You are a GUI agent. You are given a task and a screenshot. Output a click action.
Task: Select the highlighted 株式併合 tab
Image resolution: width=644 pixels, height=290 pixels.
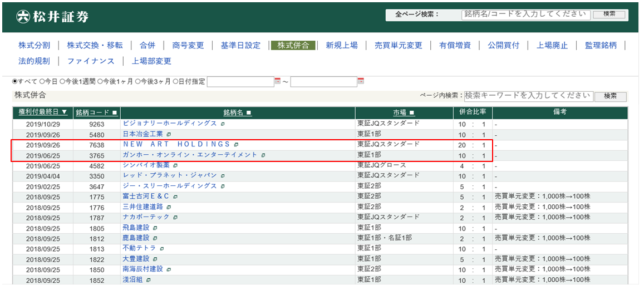click(293, 46)
